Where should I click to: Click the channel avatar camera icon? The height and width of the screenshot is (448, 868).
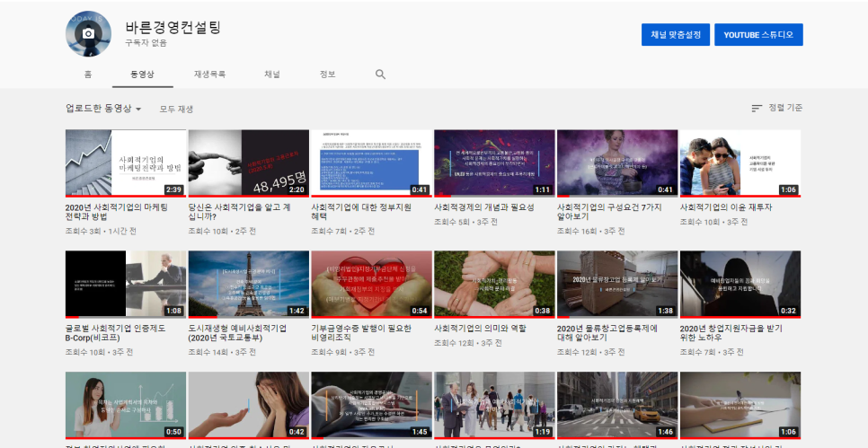pyautogui.click(x=88, y=34)
